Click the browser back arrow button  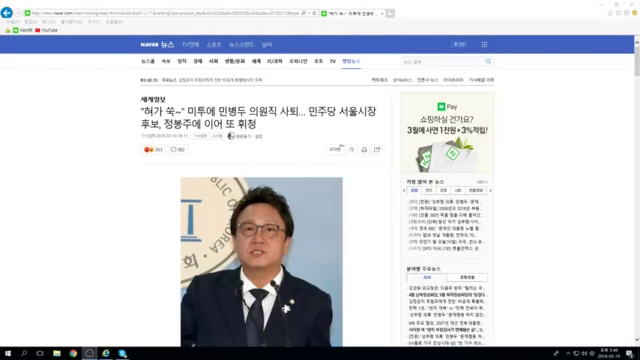pyautogui.click(x=7, y=13)
